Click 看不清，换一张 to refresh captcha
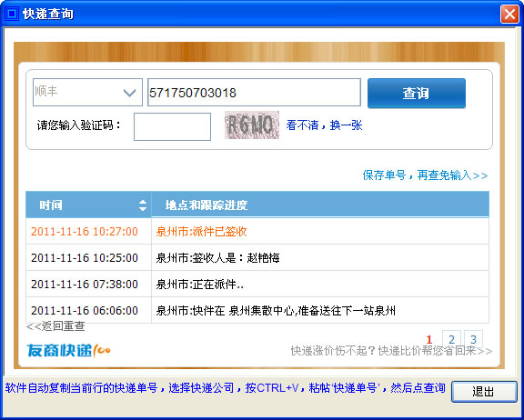Screen dimensions: 524x420 tap(324, 125)
